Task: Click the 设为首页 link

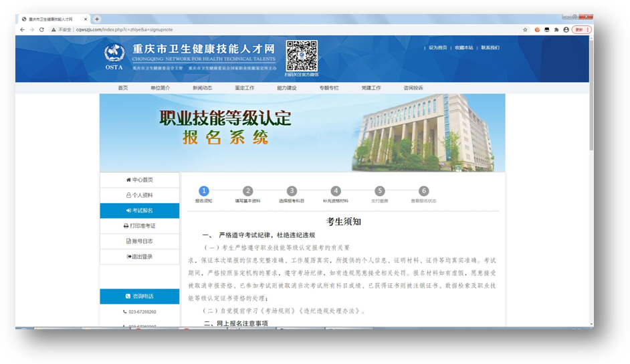Action: pos(437,48)
